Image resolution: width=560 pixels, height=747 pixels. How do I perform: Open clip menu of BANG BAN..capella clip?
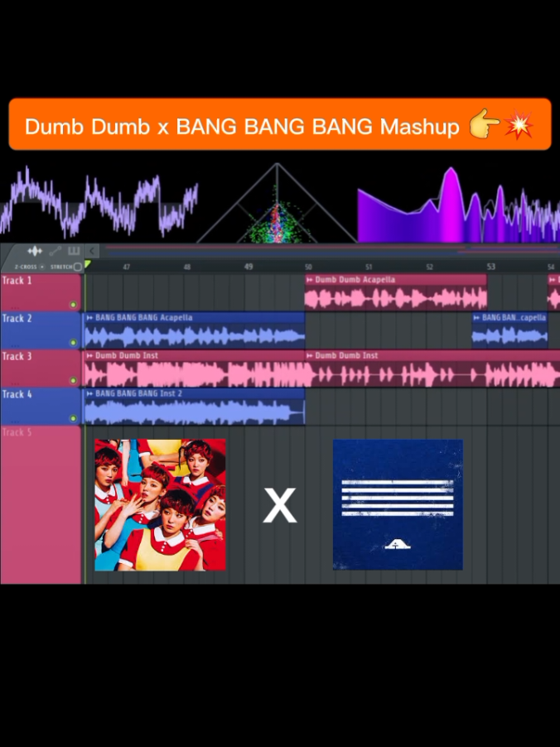pos(476,318)
